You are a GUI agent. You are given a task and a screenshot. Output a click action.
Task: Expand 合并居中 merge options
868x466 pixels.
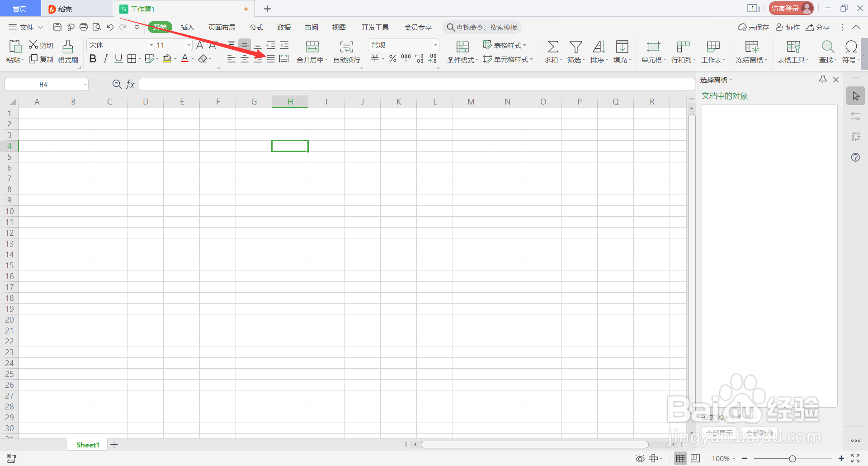(x=327, y=60)
